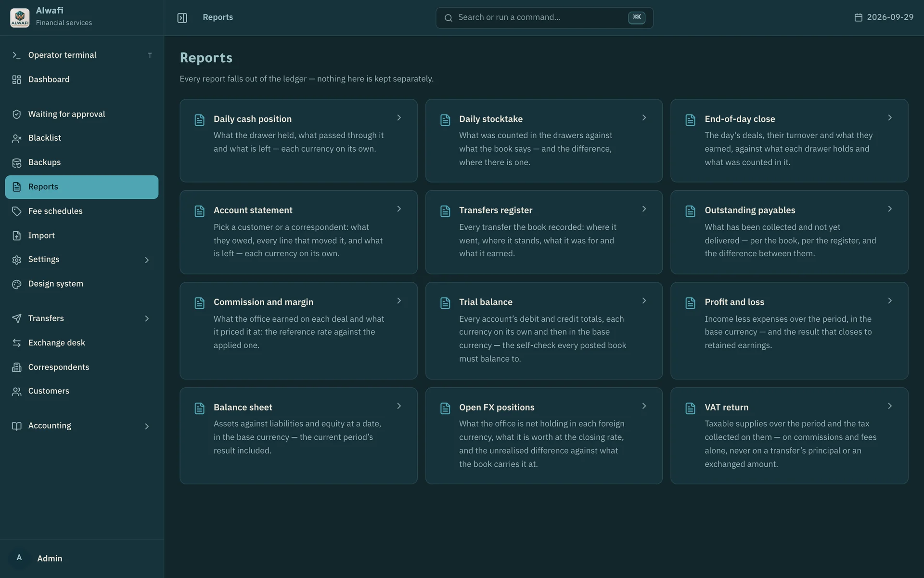
Task: Click the Waiting for approval shield icon
Action: click(x=17, y=114)
